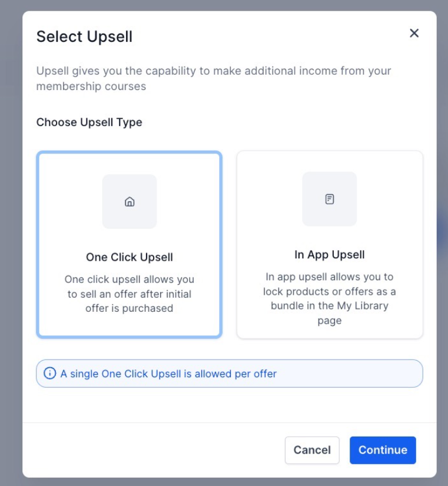Click the "In App Upsell" card title
This screenshot has height=486, width=448.
coord(330,255)
